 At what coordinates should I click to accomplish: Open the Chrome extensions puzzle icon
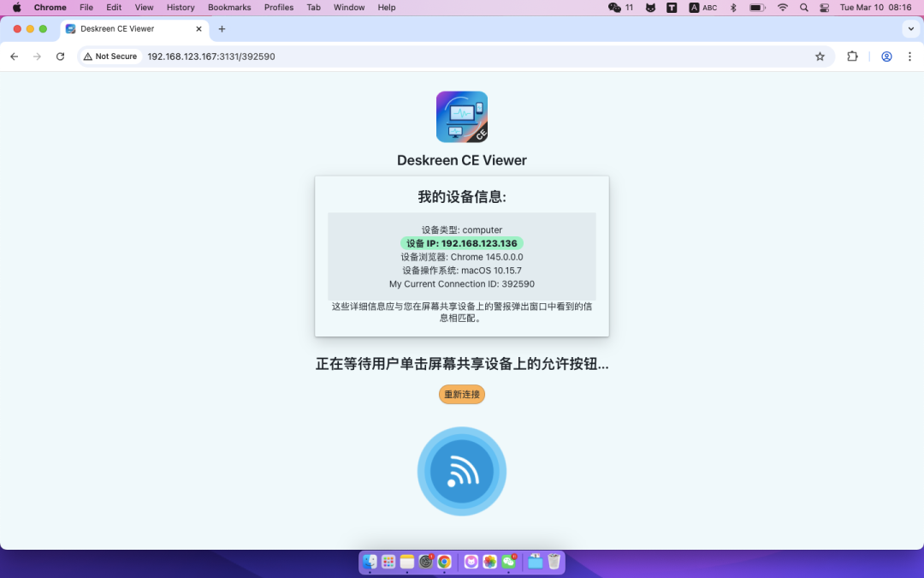(852, 57)
